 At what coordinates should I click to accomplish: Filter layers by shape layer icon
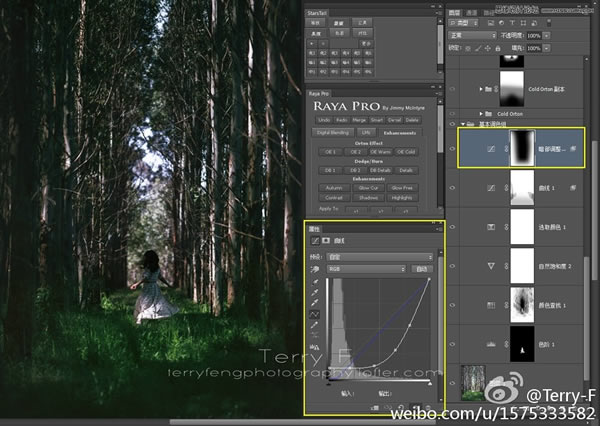(x=523, y=23)
